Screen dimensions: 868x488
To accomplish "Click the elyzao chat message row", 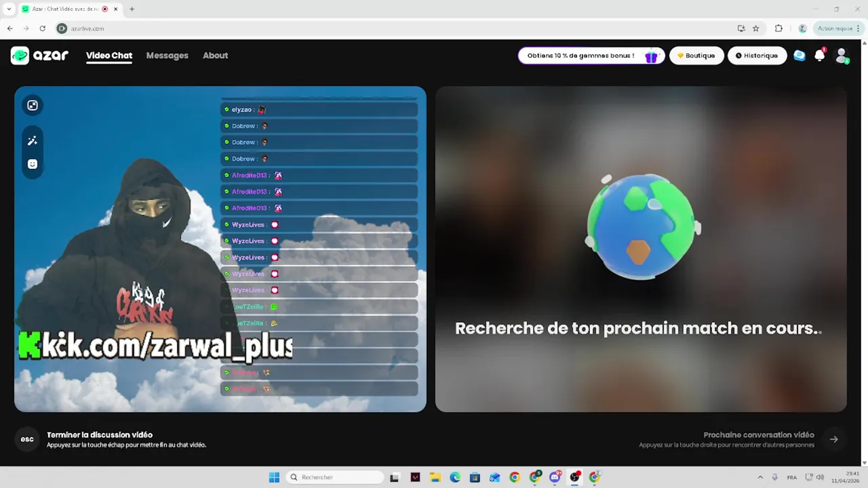I will tap(319, 110).
